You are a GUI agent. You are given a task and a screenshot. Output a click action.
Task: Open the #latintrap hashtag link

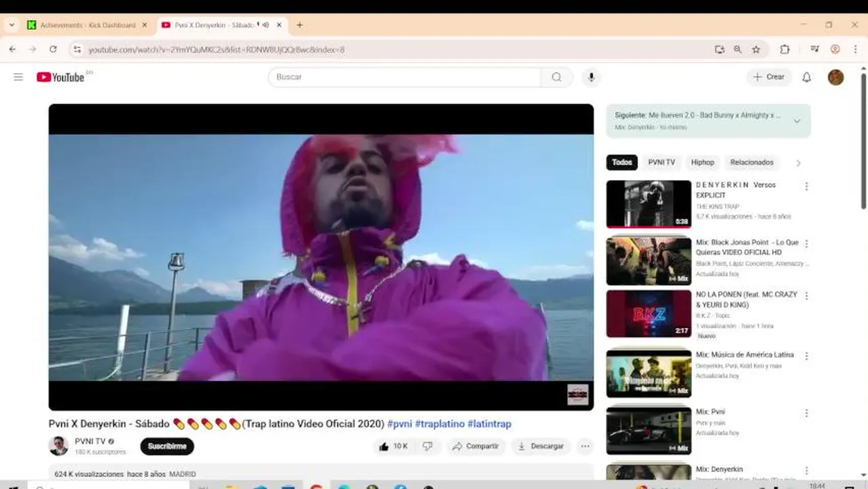[490, 424]
